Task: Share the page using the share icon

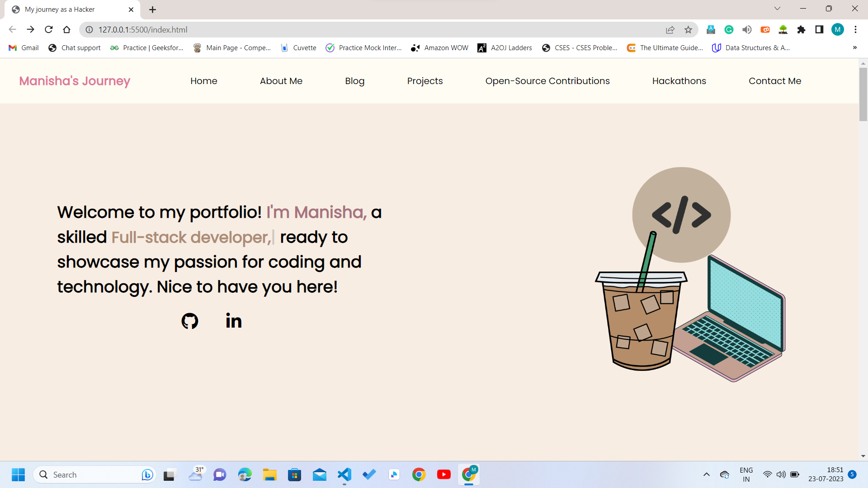Action: (x=670, y=29)
